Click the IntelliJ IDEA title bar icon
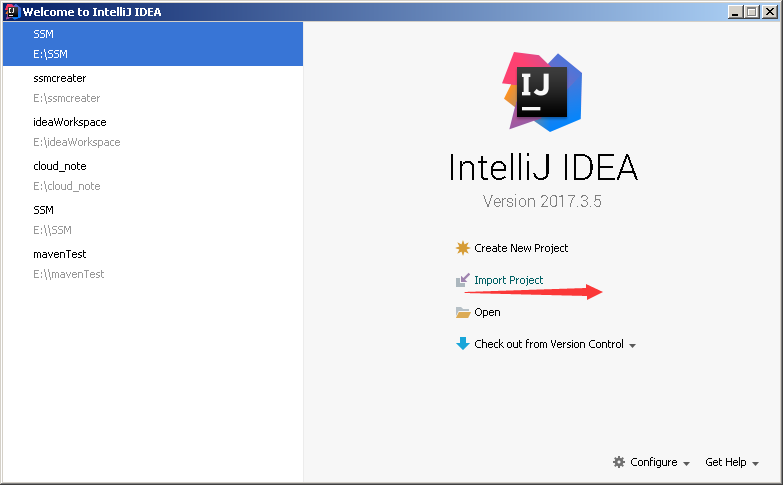Viewport: 783px width, 485px height. [11, 11]
